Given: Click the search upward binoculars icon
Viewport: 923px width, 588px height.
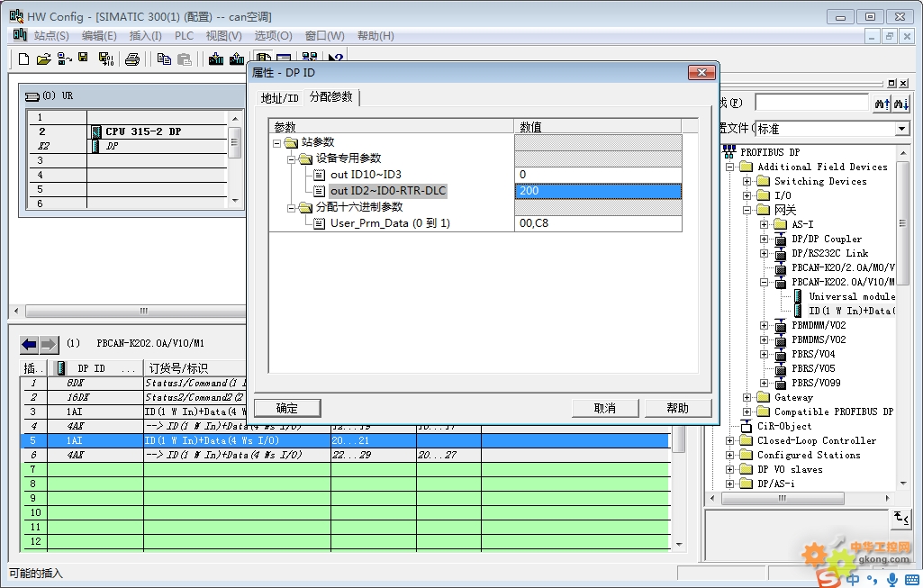Looking at the screenshot, I should pos(882,104).
